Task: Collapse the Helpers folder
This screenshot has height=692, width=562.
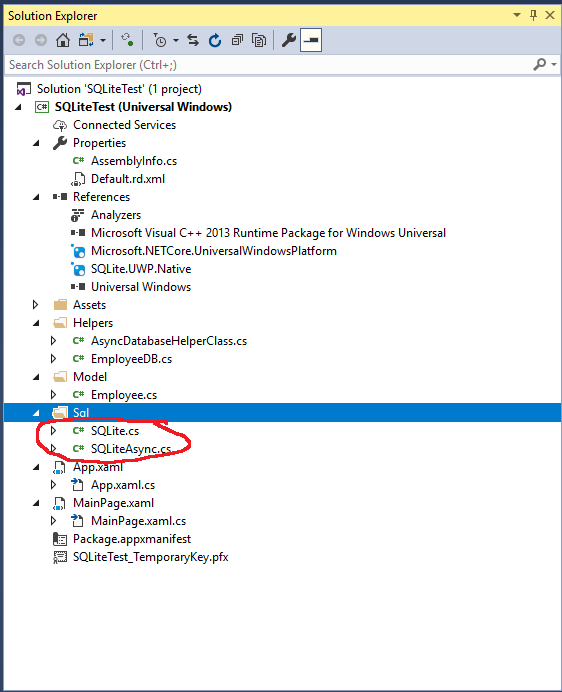Action: click(x=36, y=323)
